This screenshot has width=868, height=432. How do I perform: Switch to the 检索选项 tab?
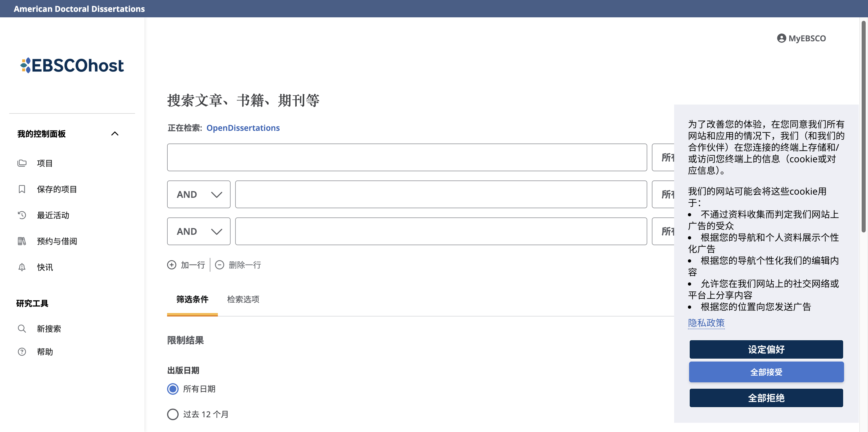point(243,299)
